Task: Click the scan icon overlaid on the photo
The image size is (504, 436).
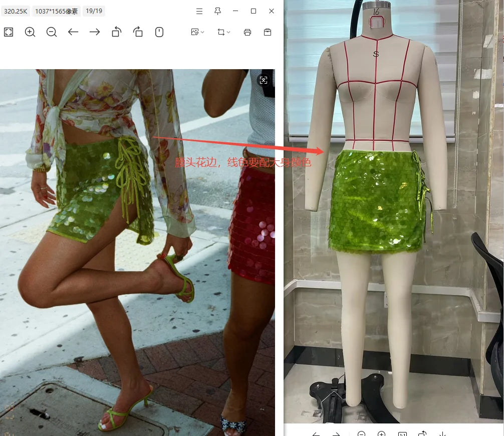Action: click(264, 80)
